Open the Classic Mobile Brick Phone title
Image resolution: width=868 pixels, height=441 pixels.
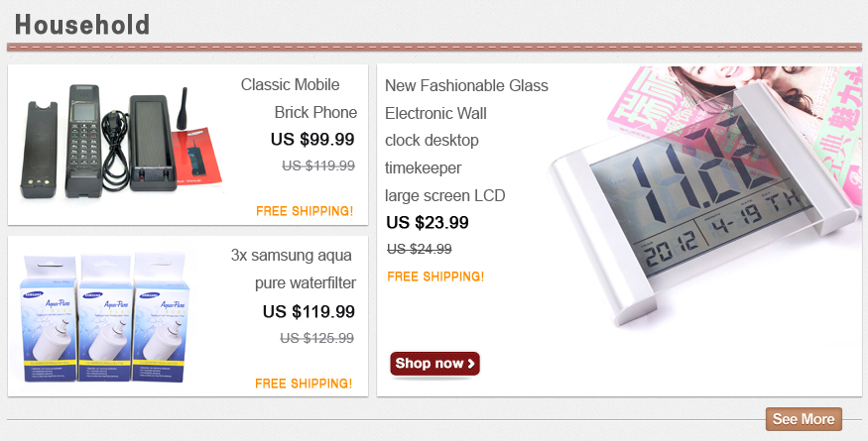tap(299, 98)
